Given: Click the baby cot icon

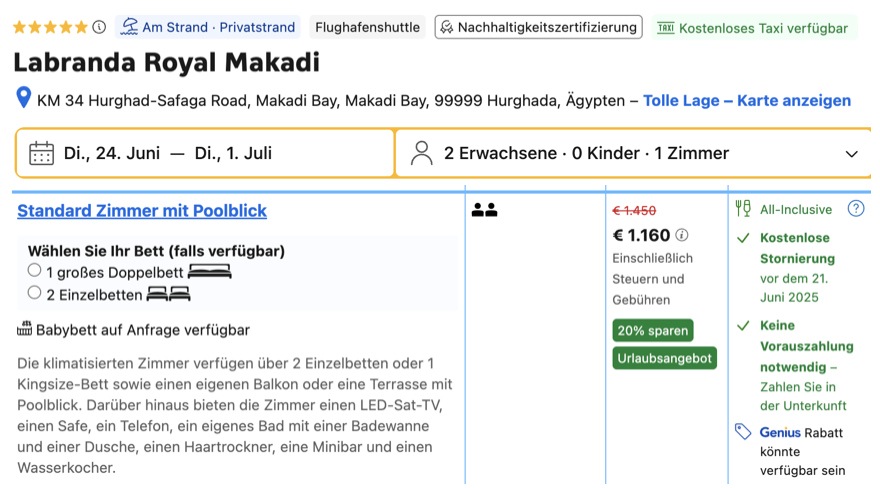Looking at the screenshot, I should click(x=25, y=329).
